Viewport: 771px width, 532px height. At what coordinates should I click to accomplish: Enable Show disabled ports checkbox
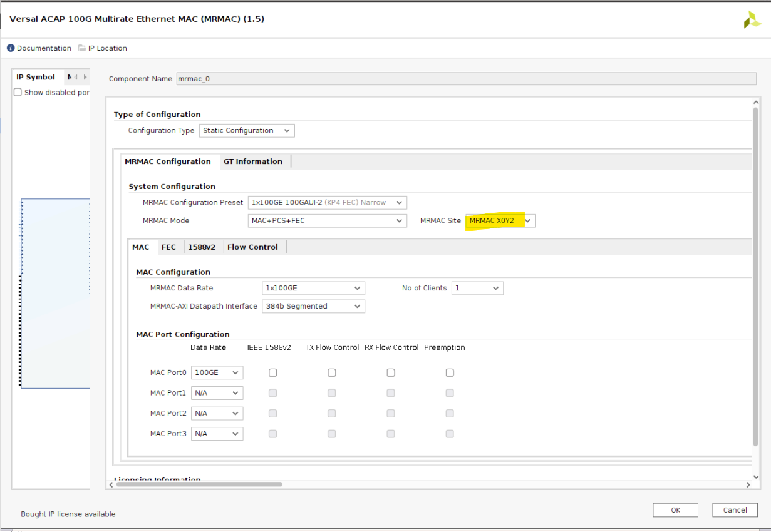coord(18,93)
